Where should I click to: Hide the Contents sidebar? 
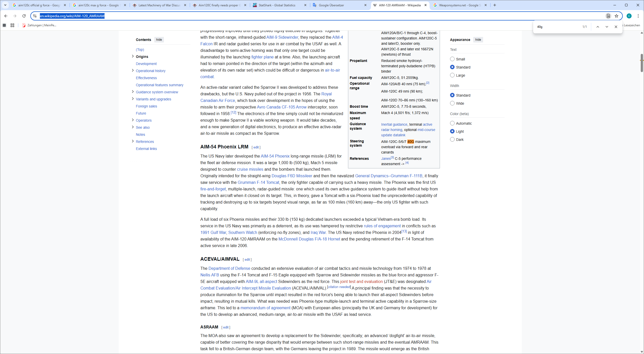click(159, 40)
